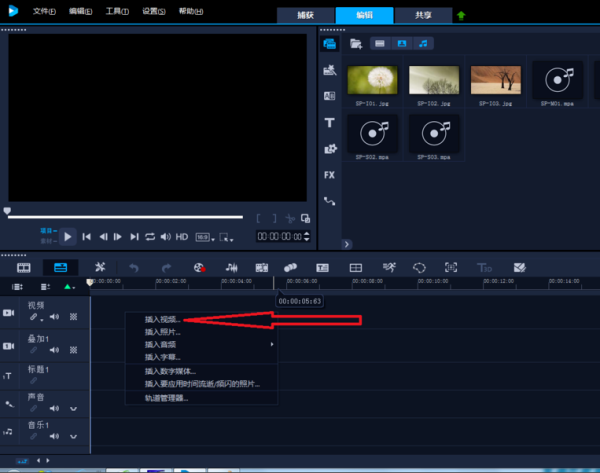This screenshot has width=600, height=473.
Task: Mute the 视频 track speaker
Action: coord(54,317)
